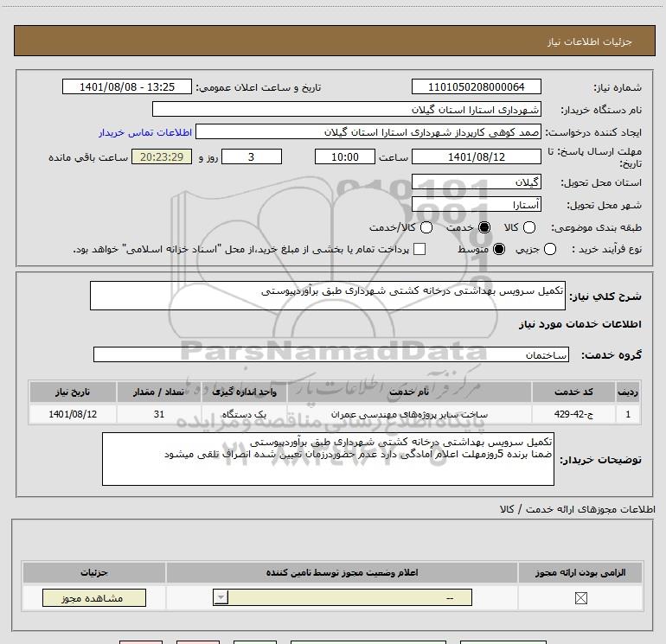Click the delivery province field گیلان
The height and width of the screenshot is (644, 666).
click(476, 182)
